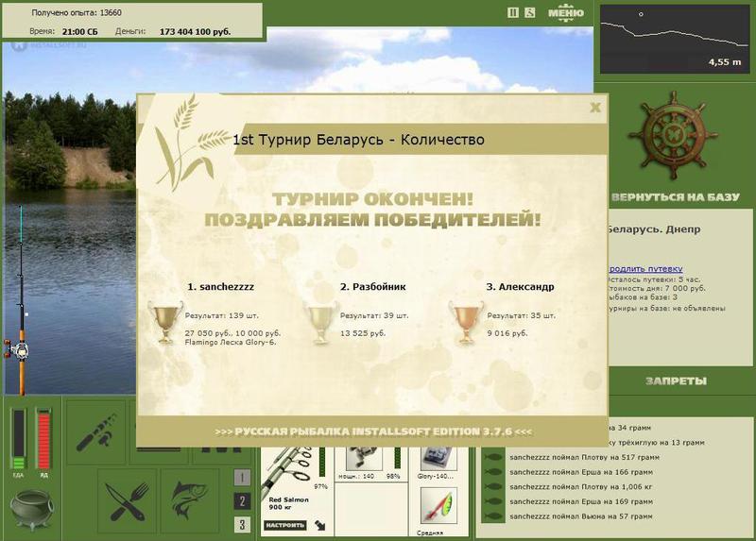The width and height of the screenshot is (756, 541).
Task: Switch to tackle slot 2
Action: (x=242, y=501)
